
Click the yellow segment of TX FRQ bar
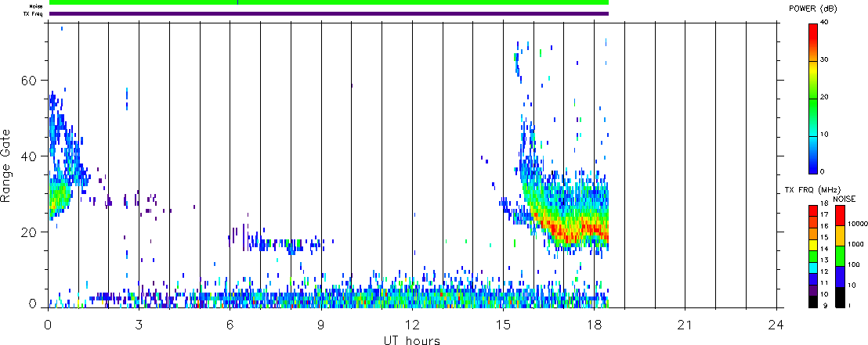(x=812, y=245)
